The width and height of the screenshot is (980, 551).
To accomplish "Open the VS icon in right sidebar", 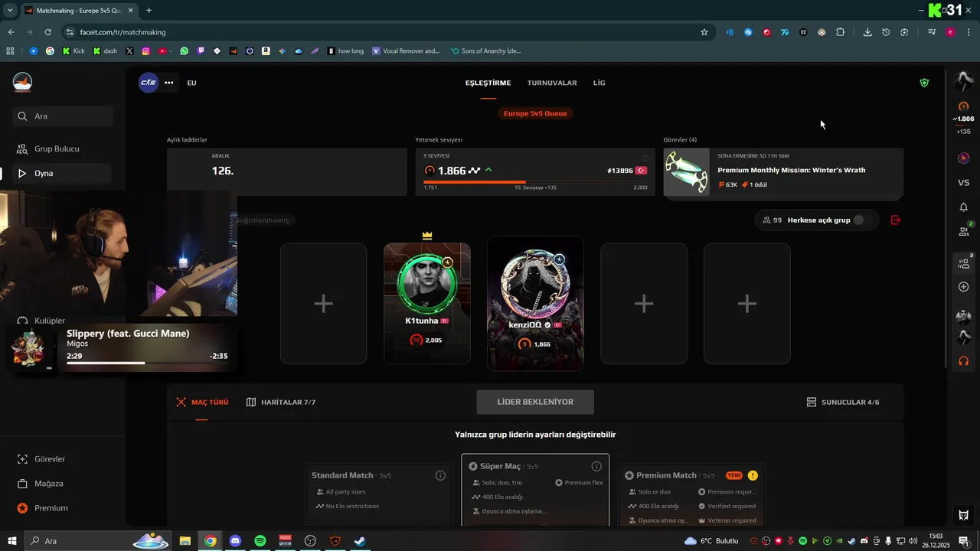I will (964, 183).
